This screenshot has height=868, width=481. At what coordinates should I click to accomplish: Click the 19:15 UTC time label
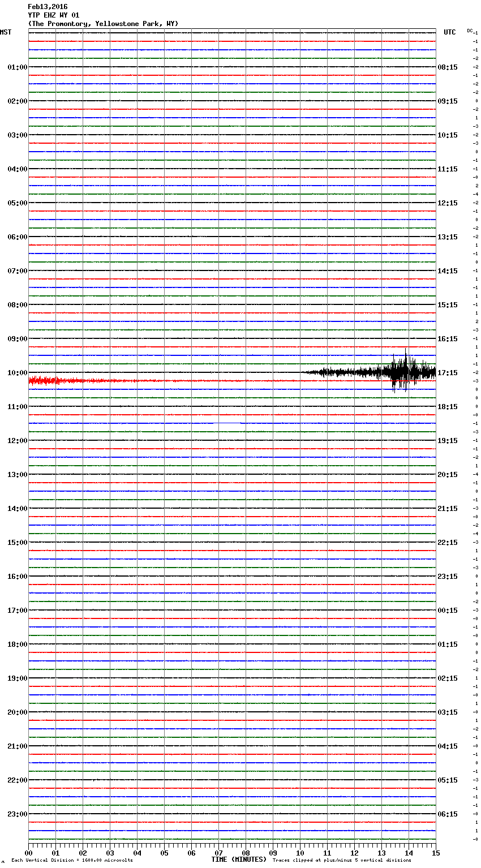(x=448, y=441)
